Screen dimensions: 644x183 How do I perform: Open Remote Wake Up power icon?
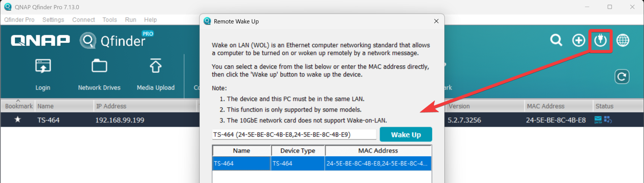(600, 40)
